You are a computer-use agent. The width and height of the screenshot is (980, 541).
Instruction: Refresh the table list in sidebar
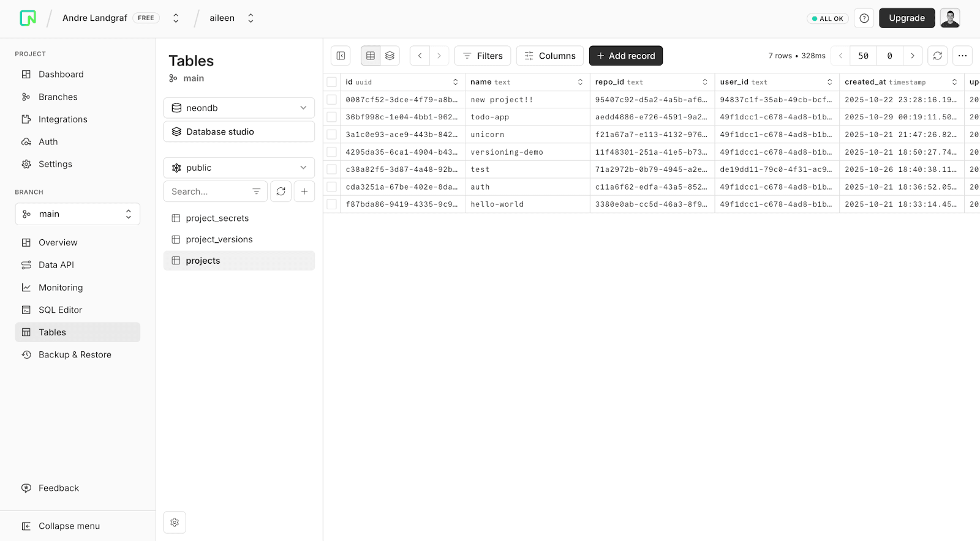point(281,192)
